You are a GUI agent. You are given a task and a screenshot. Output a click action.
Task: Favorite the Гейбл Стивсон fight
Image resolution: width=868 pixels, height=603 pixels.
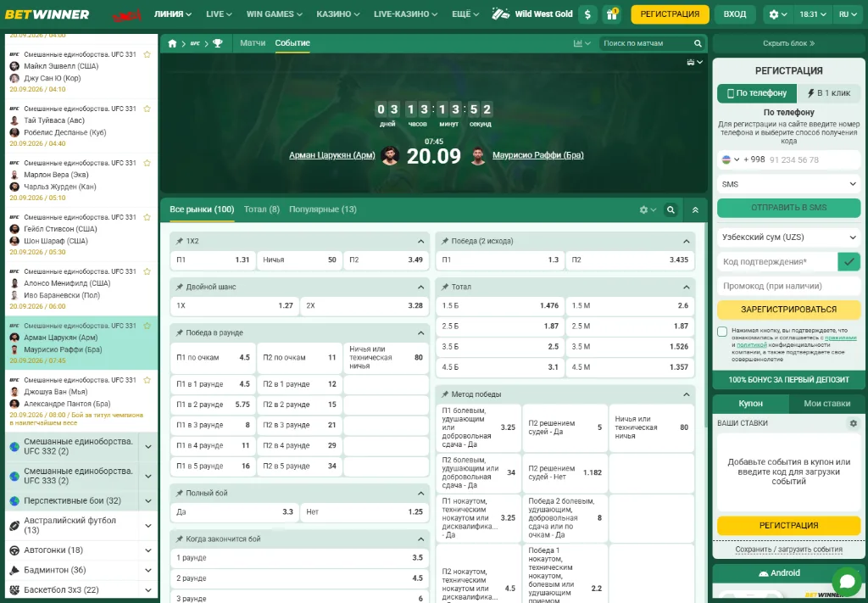(x=147, y=217)
